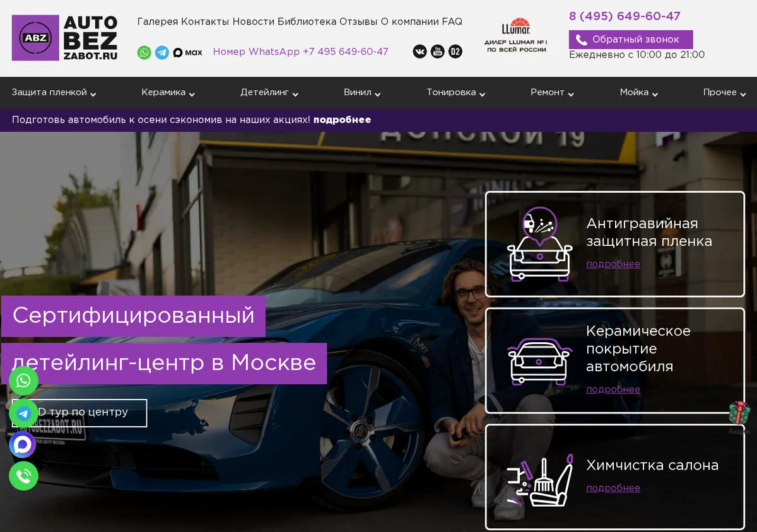Open the LLumar dealer badge
The image size is (757, 532).
[x=515, y=35]
